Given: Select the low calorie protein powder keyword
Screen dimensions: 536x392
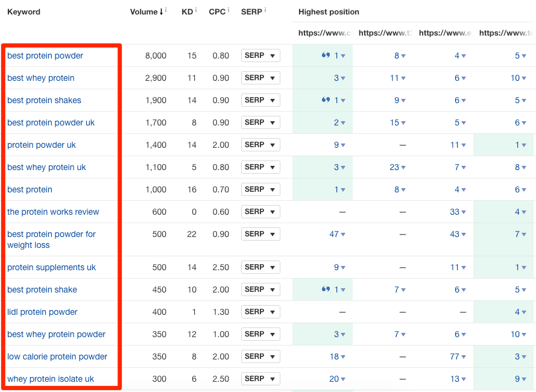Looking at the screenshot, I should pyautogui.click(x=57, y=356).
